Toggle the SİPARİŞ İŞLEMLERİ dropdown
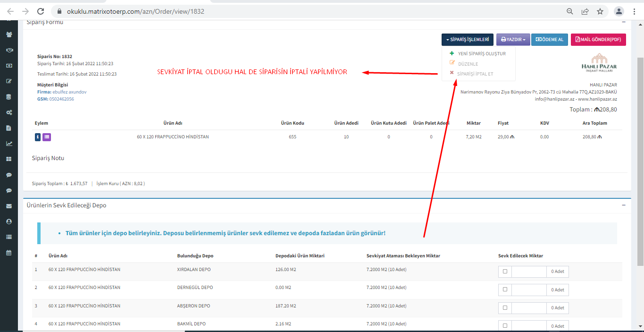This screenshot has width=644, height=332. pos(468,40)
